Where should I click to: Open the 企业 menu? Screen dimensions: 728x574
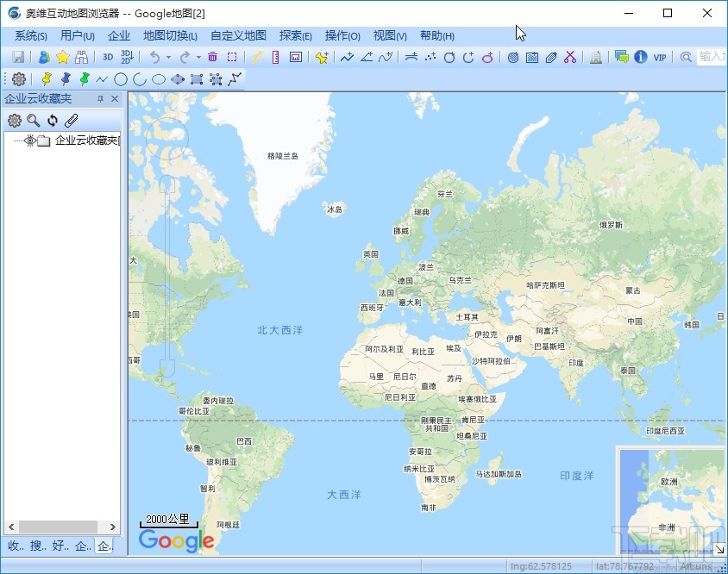119,35
